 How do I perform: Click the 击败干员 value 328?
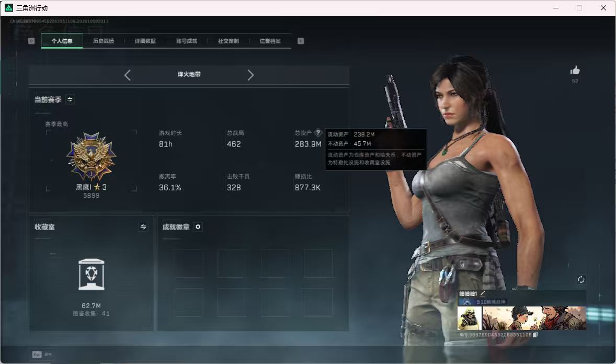[234, 188]
